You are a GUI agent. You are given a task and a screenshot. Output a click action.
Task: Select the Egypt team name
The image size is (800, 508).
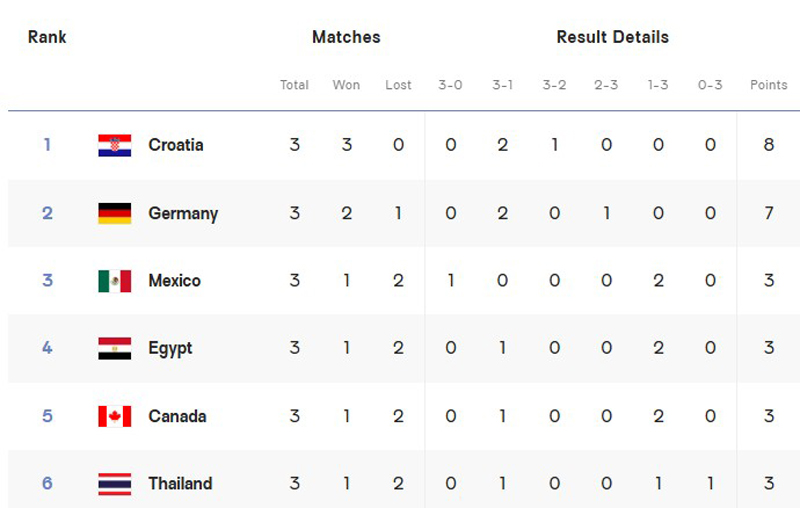170,348
